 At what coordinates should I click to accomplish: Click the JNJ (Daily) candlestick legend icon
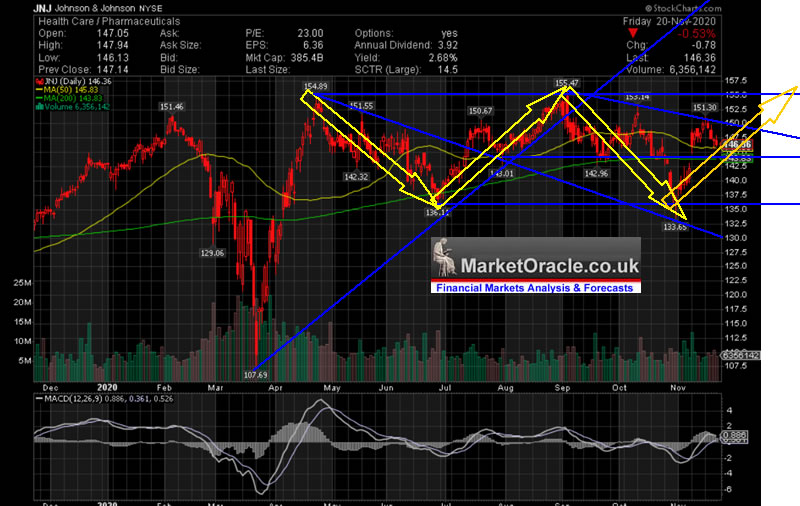[x=40, y=82]
